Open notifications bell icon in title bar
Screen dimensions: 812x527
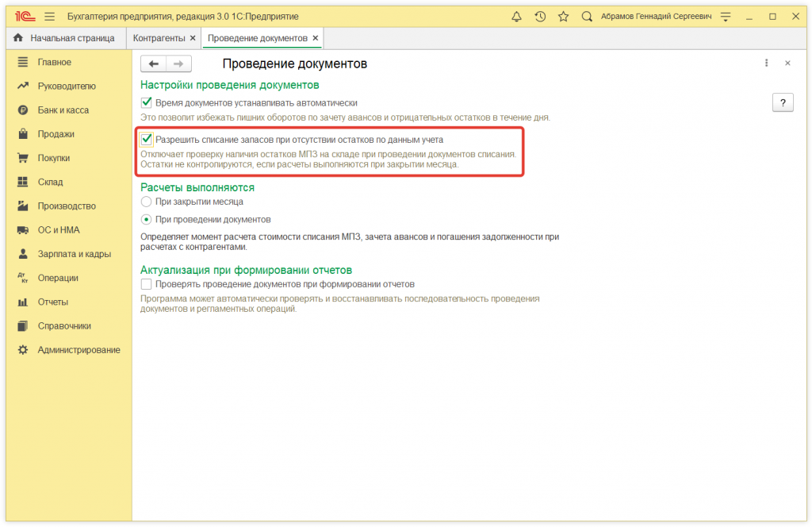click(x=517, y=17)
